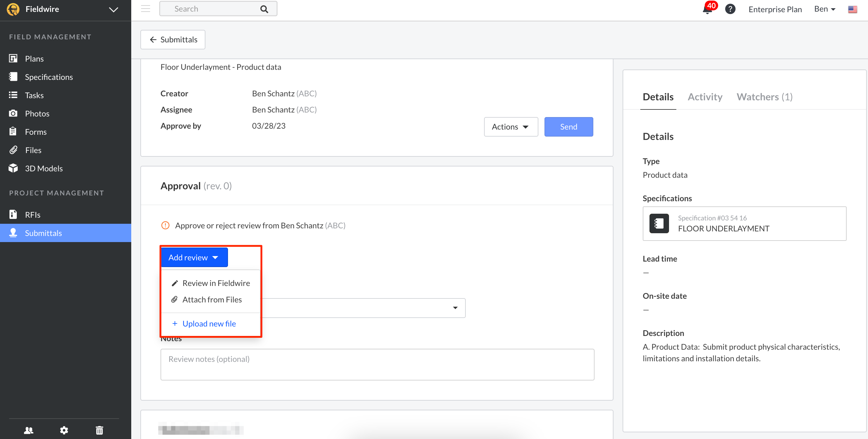Click the Floor Underlayment - Product data title
This screenshot has height=439, width=868.
(x=221, y=67)
